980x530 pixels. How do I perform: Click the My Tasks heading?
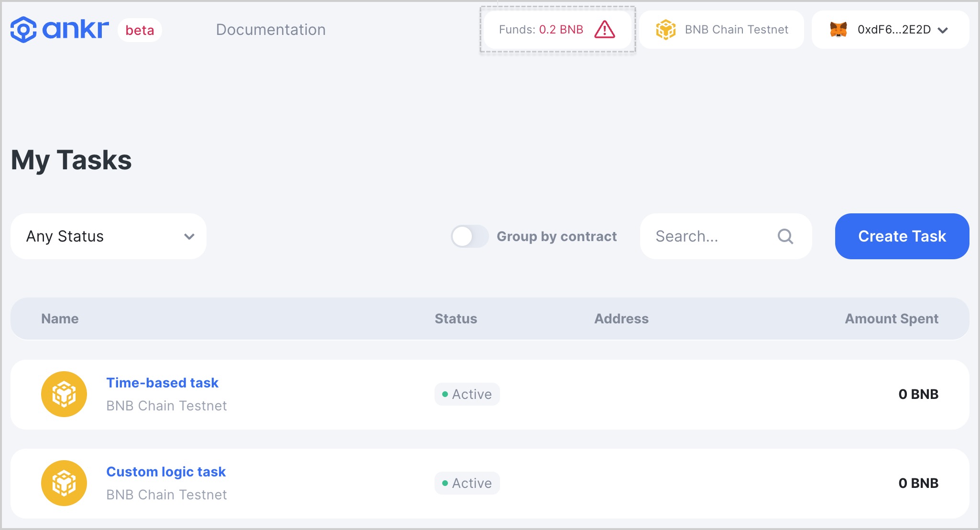pyautogui.click(x=71, y=160)
